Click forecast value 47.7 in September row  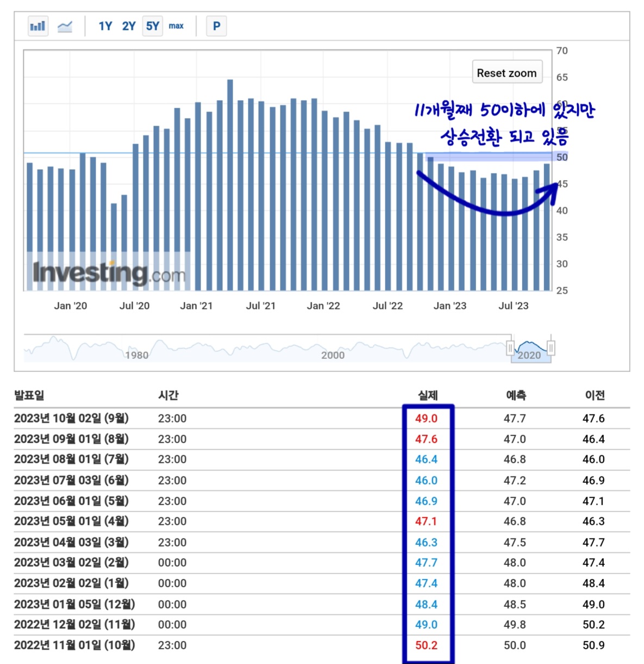[515, 418]
